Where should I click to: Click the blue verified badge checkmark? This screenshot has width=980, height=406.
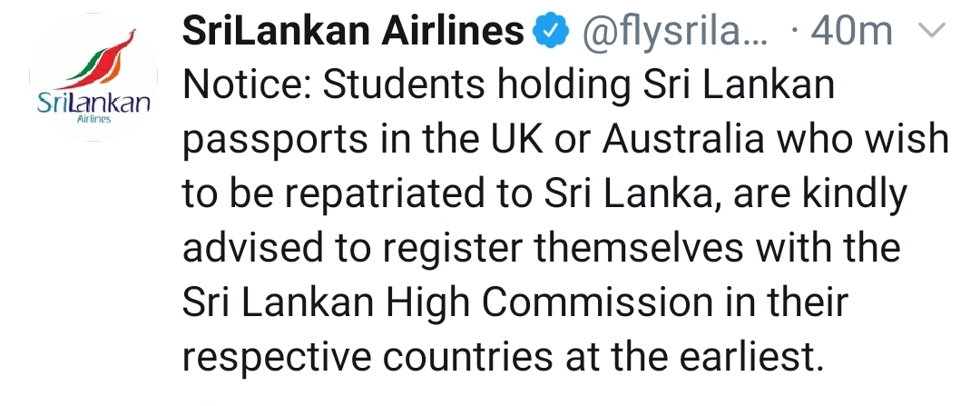[x=550, y=31]
